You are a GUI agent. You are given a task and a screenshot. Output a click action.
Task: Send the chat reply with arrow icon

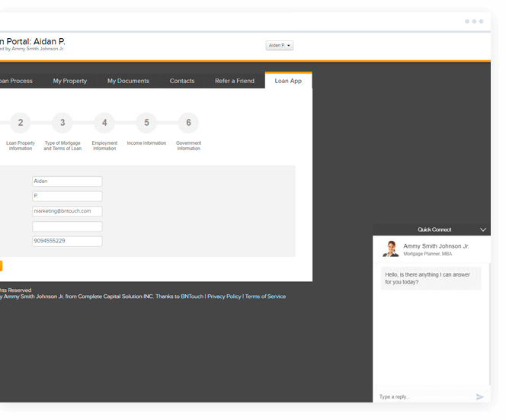480,397
